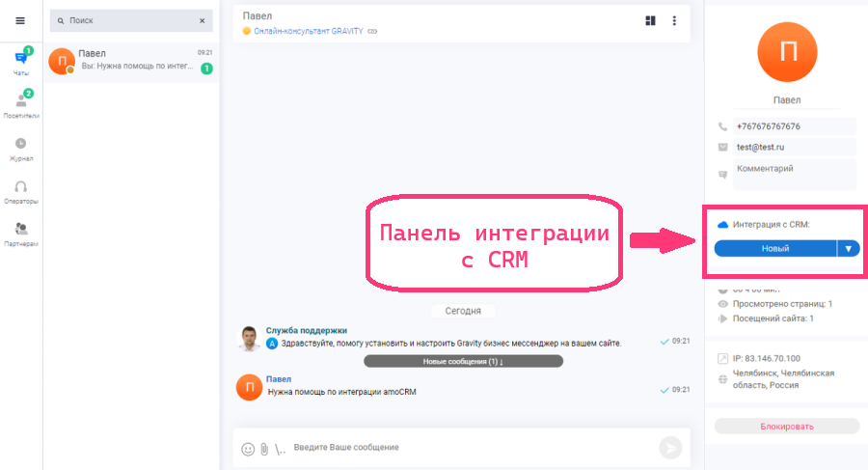The height and width of the screenshot is (470, 868).
Task: Toggle the chat layout view icon
Action: (x=650, y=20)
